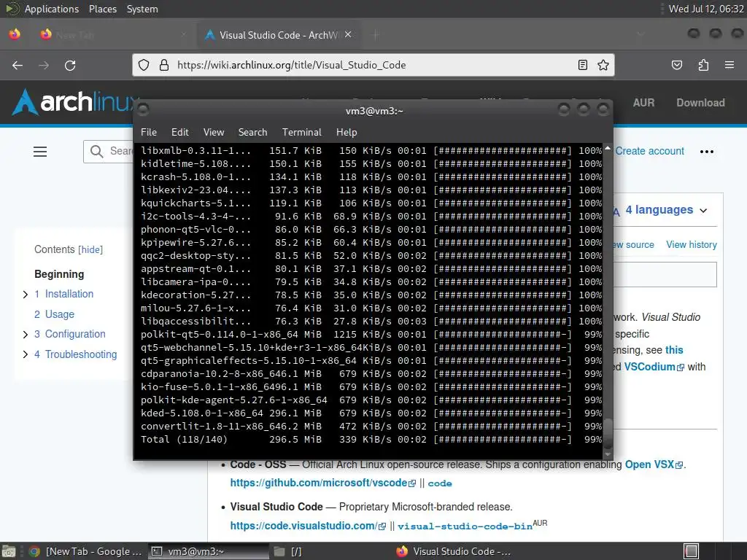Expand the Troubleshooting section in Contents
Image resolution: width=747 pixels, height=560 pixels.
click(26, 355)
